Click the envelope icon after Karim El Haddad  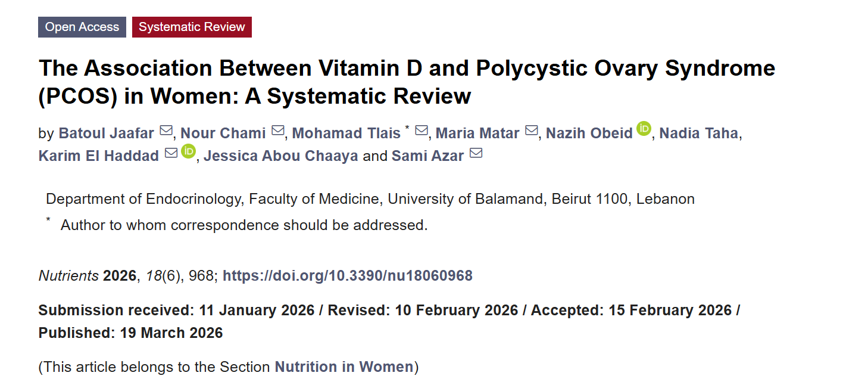point(171,154)
